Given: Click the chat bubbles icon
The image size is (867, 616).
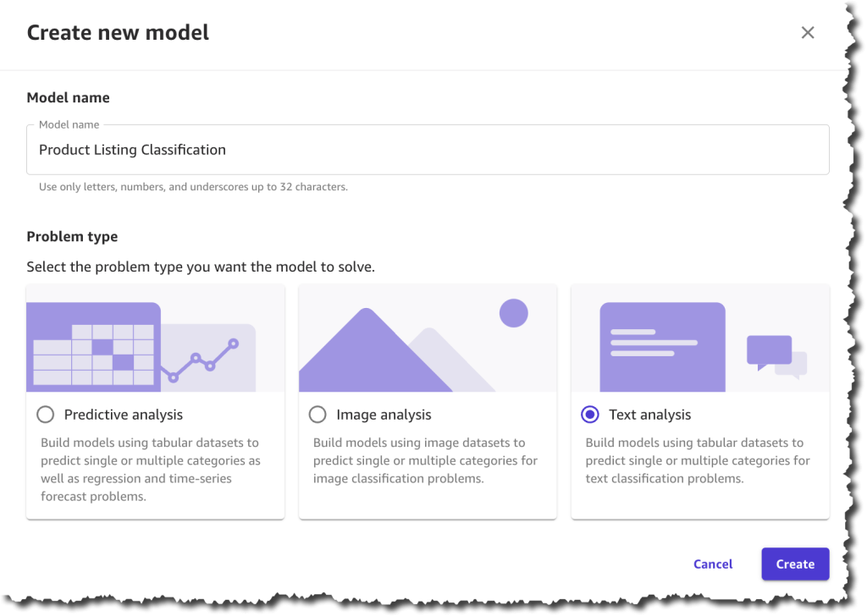Looking at the screenshot, I should 777,357.
